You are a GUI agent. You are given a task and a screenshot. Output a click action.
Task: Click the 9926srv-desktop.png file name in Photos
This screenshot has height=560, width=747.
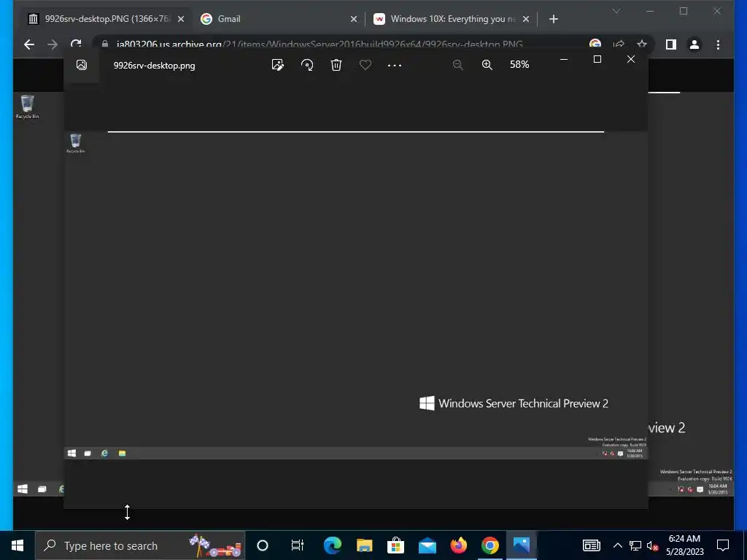pyautogui.click(x=155, y=66)
